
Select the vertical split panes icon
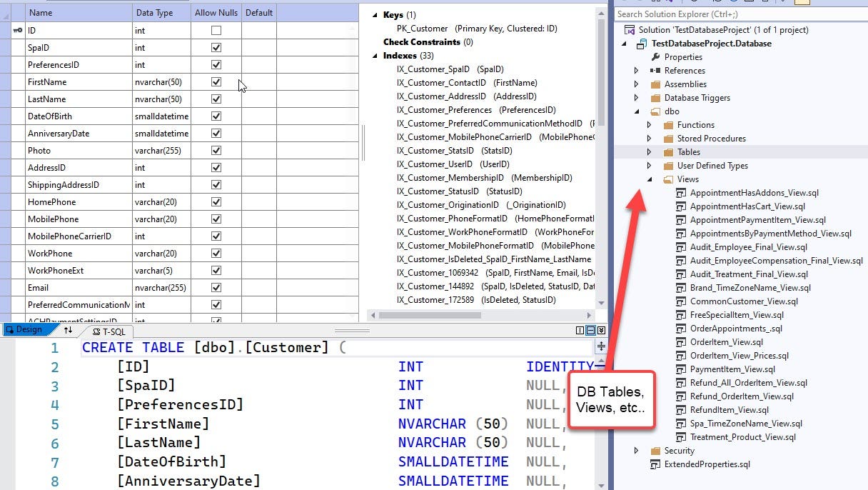[580, 329]
